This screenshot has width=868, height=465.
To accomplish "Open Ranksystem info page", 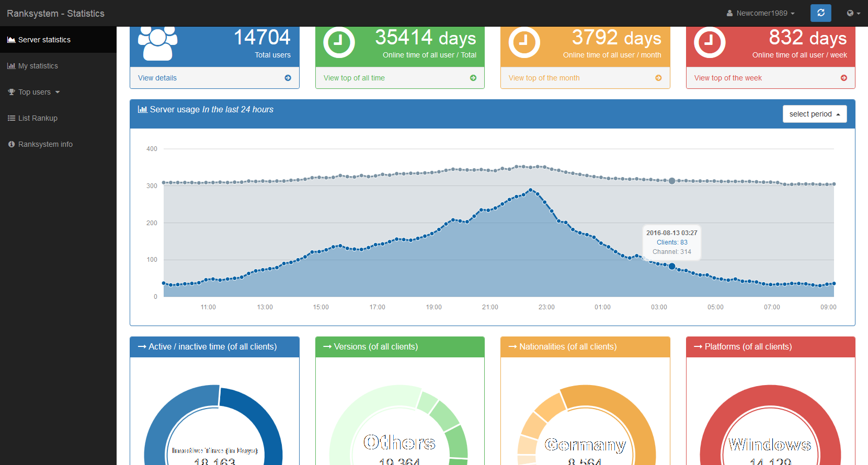I will point(58,144).
